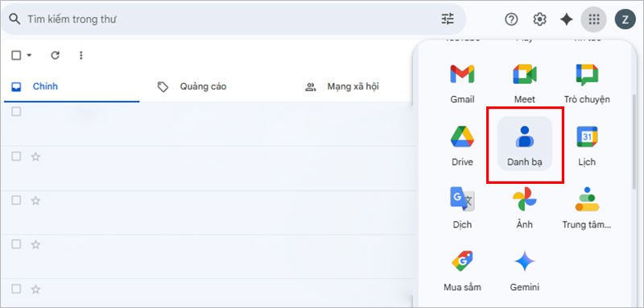Switch to the Quảng cáo tab
The width and height of the screenshot is (644, 308).
pos(192,87)
